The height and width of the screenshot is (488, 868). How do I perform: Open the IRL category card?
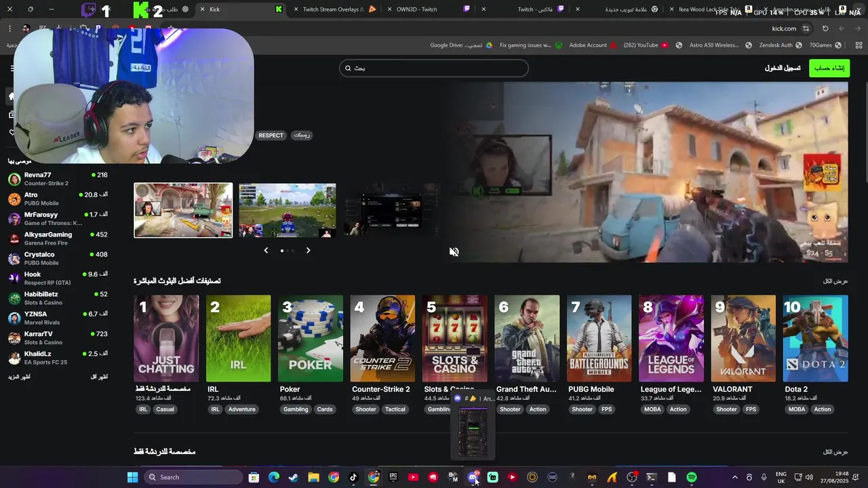(x=238, y=338)
